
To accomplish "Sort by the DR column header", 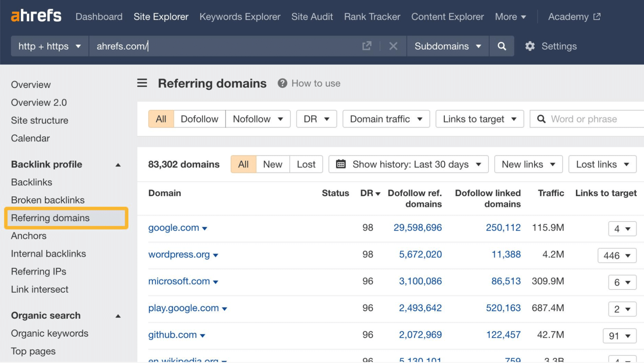I will 370,193.
